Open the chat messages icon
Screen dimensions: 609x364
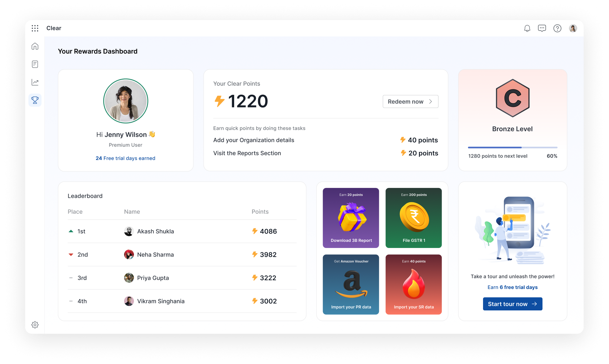(542, 28)
